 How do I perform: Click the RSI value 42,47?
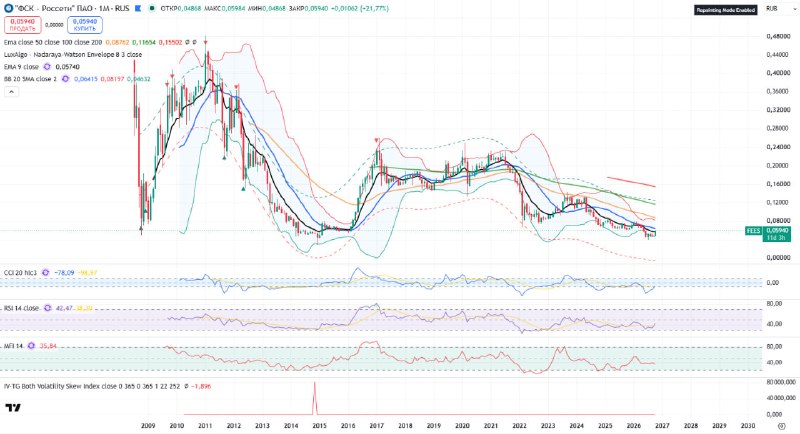tap(64, 308)
